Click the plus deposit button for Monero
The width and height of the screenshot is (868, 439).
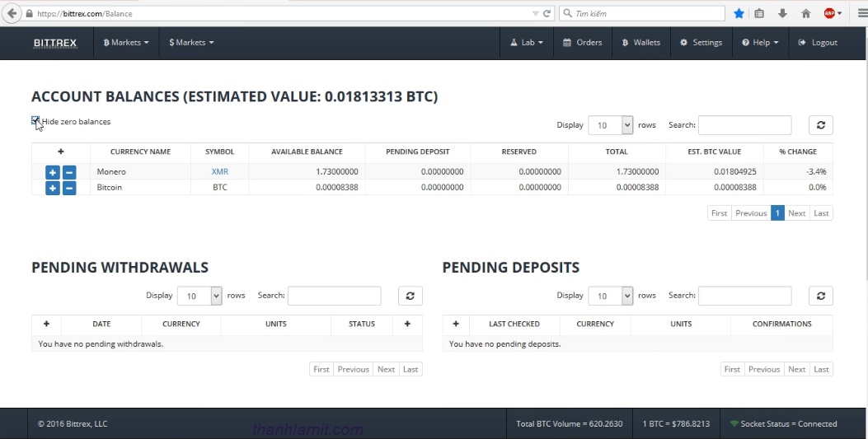[x=53, y=172]
